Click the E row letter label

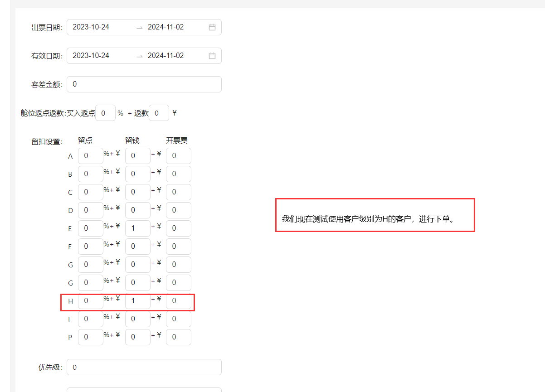pos(70,229)
